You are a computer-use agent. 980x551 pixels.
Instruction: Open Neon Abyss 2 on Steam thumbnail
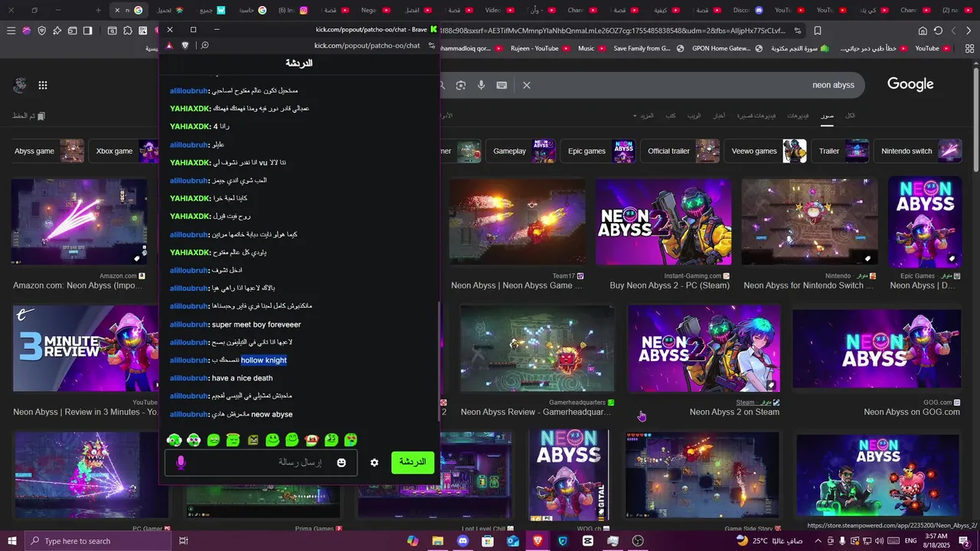point(704,349)
